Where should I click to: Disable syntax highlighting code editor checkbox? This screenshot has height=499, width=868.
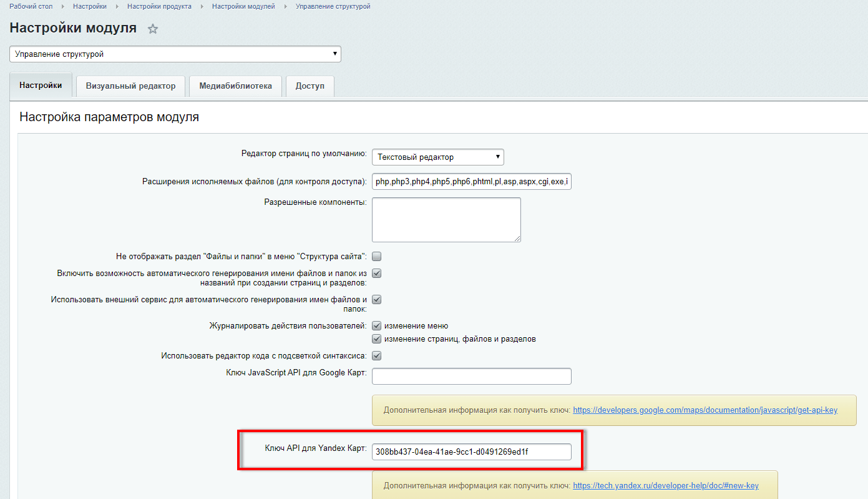[377, 356]
